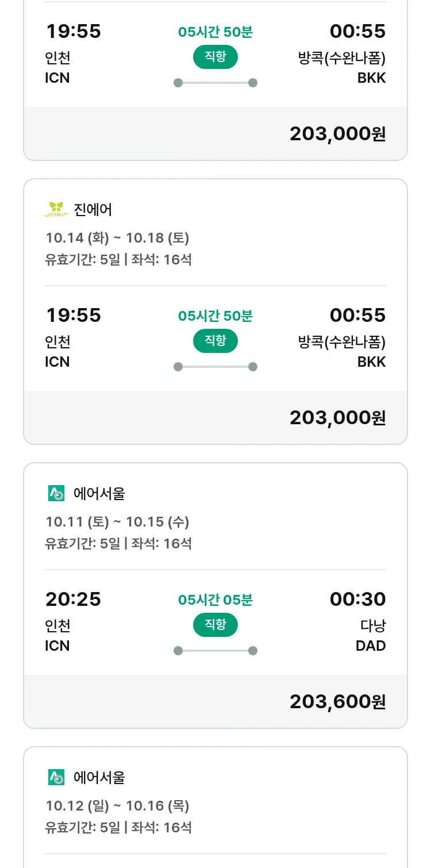Image resolution: width=431 pixels, height=868 pixels.
Task: Open the 진에어 airline name
Action: tap(93, 210)
